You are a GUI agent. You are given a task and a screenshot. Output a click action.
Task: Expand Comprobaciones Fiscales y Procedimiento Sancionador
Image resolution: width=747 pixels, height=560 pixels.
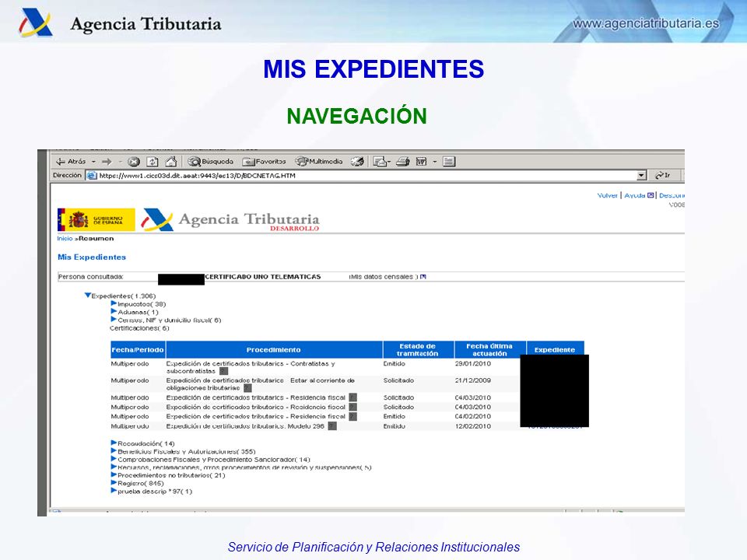click(x=114, y=459)
